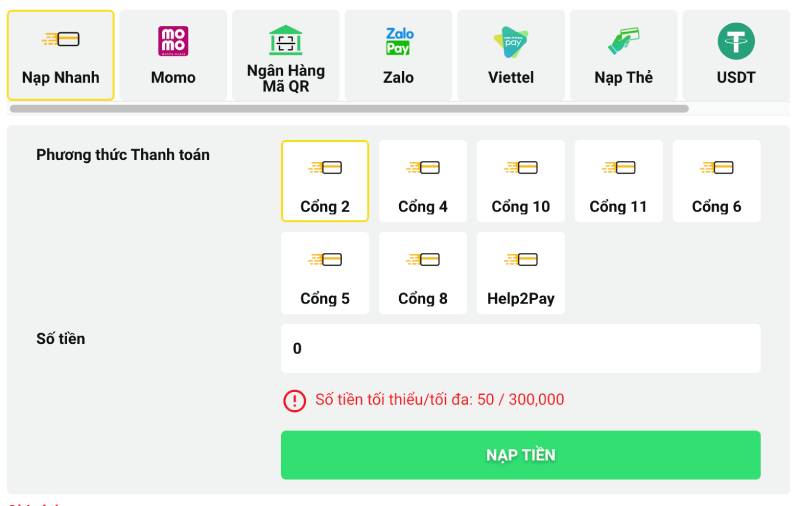Select the Cổng 8 gateway
800x506 pixels.
pyautogui.click(x=423, y=273)
